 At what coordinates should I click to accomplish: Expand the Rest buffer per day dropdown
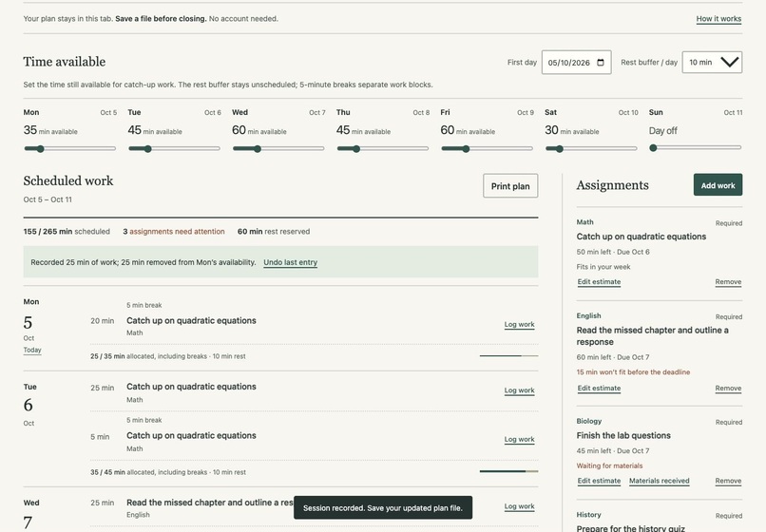[x=712, y=63]
